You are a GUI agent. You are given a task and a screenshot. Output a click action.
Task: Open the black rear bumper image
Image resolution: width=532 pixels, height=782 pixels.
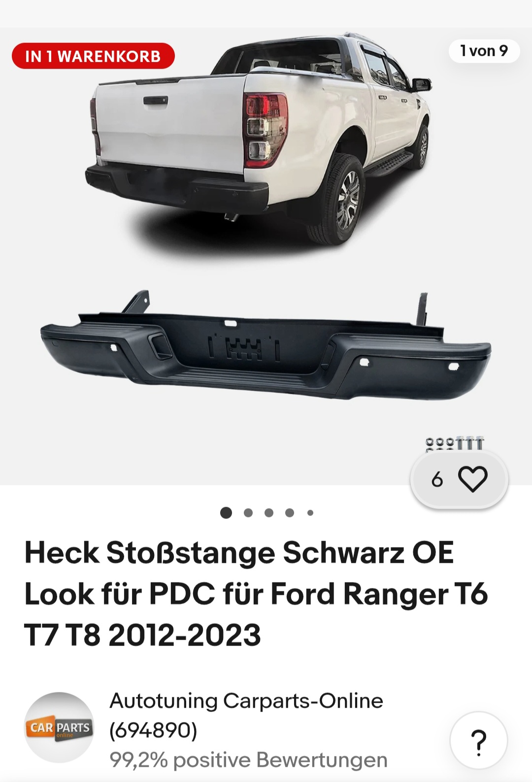pos(266,345)
